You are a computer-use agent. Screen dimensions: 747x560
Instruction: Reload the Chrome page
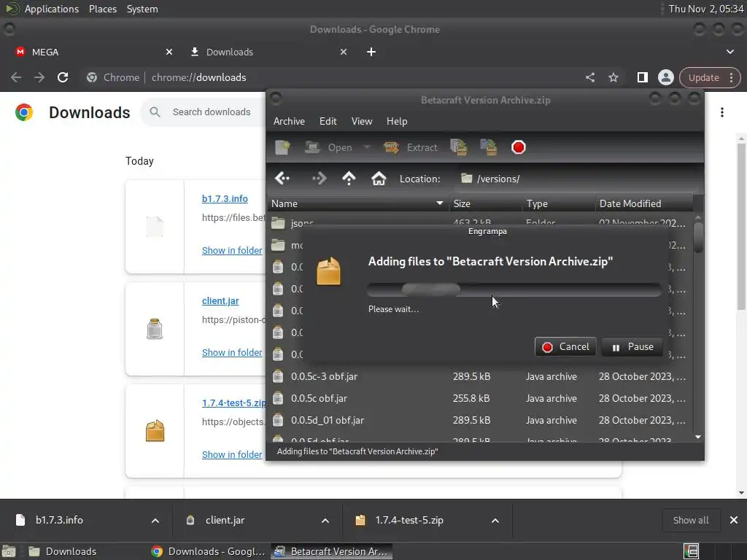(63, 77)
